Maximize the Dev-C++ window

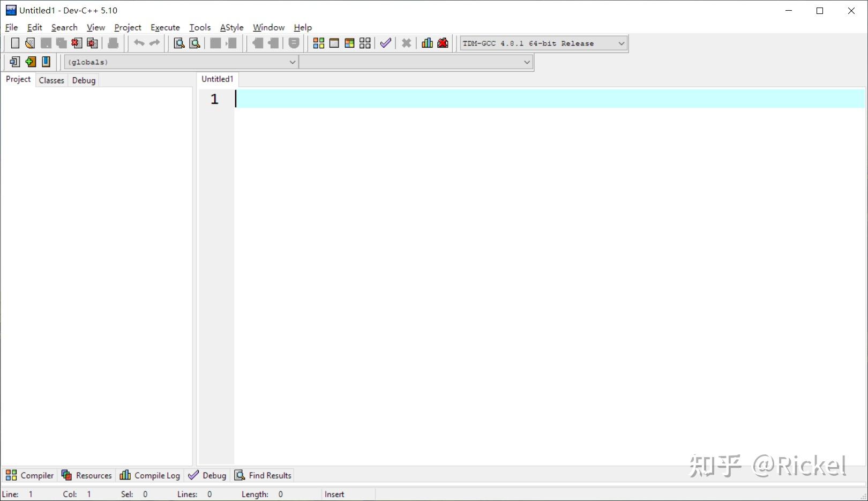pyautogui.click(x=820, y=11)
